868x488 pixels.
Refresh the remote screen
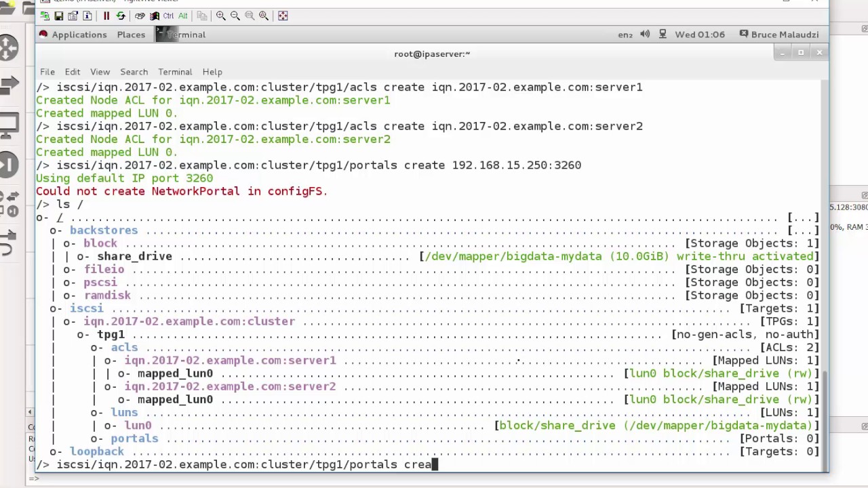coord(121,16)
